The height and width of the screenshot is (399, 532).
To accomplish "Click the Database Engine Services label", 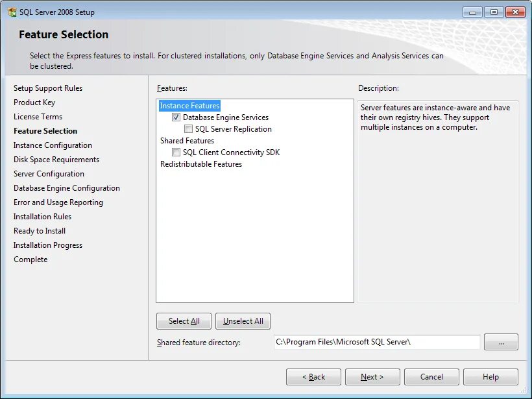I will [x=226, y=117].
